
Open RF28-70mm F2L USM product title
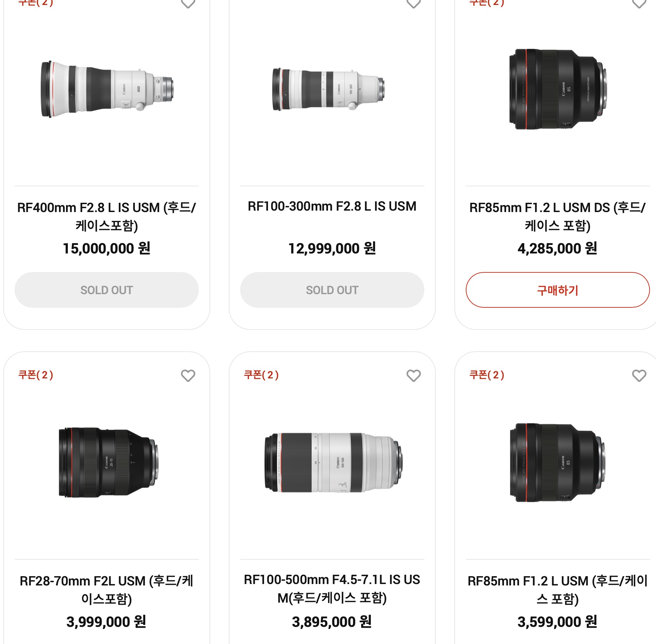107,590
